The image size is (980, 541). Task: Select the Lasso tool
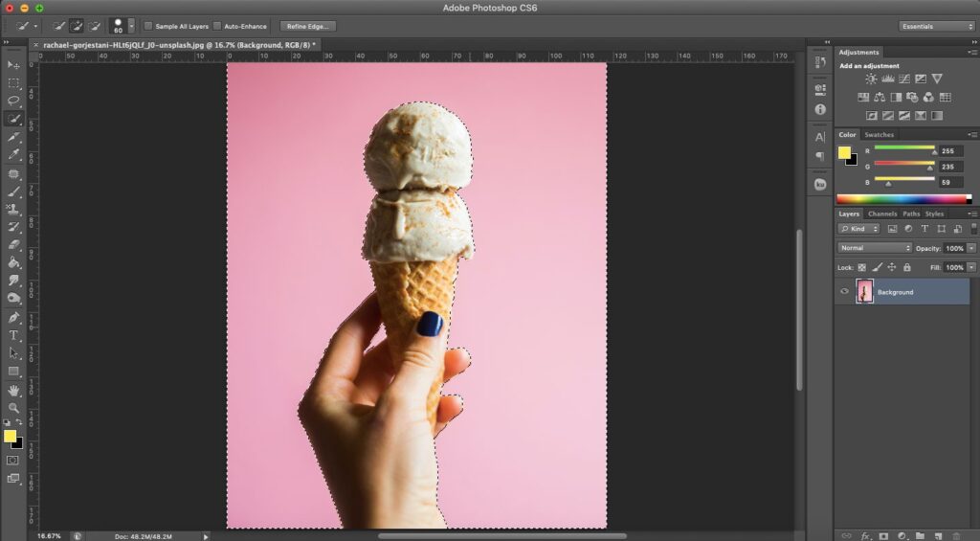(x=13, y=101)
